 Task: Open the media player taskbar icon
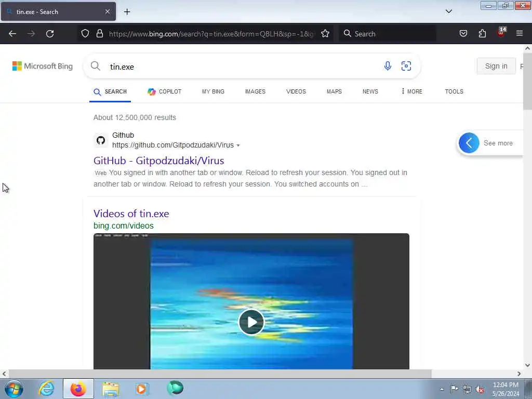click(x=142, y=389)
